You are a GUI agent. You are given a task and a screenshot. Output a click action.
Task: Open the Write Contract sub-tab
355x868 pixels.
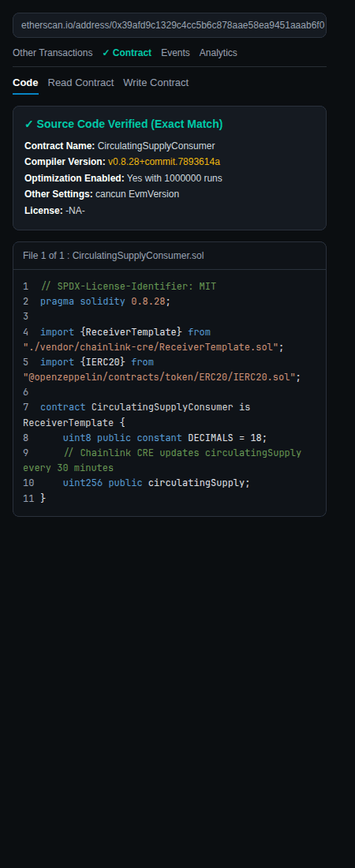(155, 83)
